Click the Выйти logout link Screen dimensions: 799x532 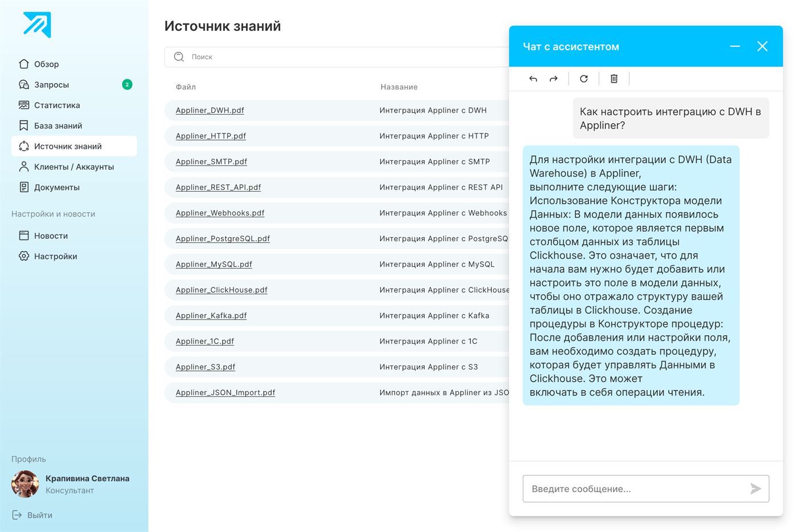point(40,515)
